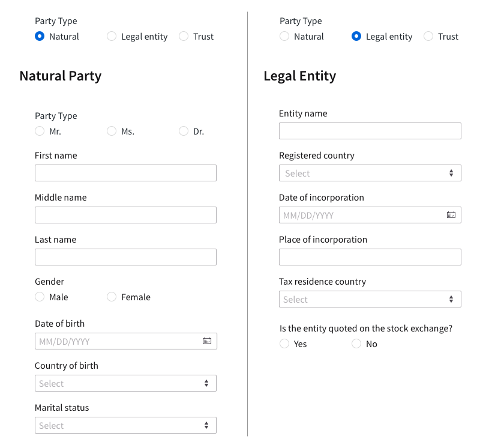Open the calendar picker for Date of birth

click(x=206, y=341)
